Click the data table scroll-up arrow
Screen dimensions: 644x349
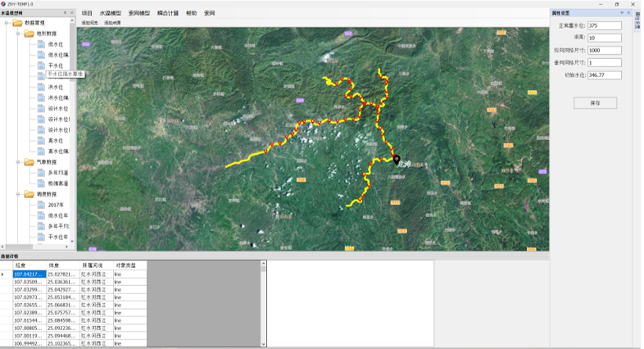pyautogui.click(x=263, y=264)
